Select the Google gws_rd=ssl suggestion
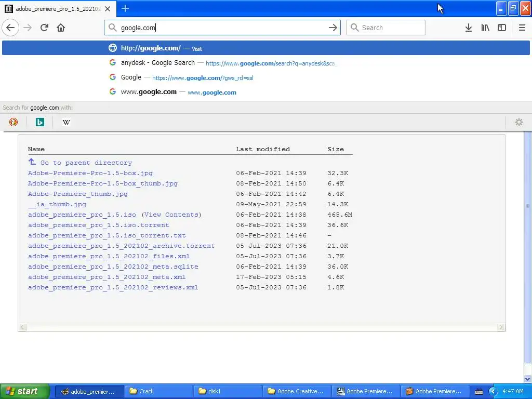The height and width of the screenshot is (399, 532). click(x=265, y=77)
